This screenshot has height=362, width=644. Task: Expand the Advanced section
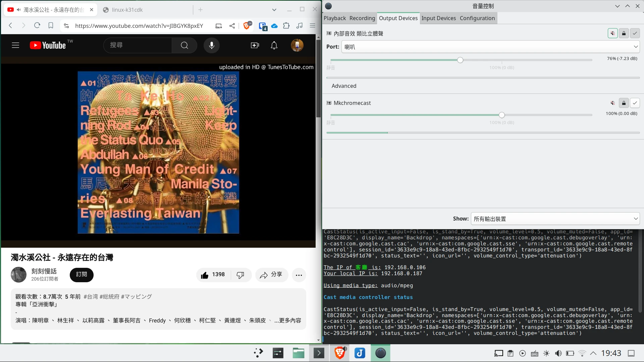344,86
